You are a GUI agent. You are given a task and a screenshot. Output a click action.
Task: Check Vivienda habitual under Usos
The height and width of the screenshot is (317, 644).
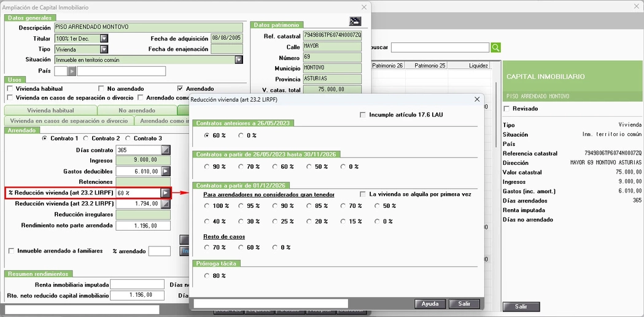[10, 88]
